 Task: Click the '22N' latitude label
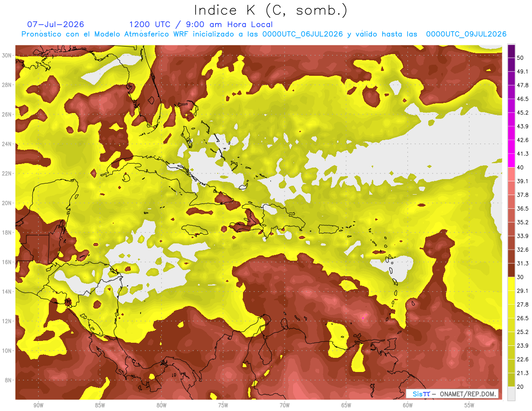tap(7, 173)
